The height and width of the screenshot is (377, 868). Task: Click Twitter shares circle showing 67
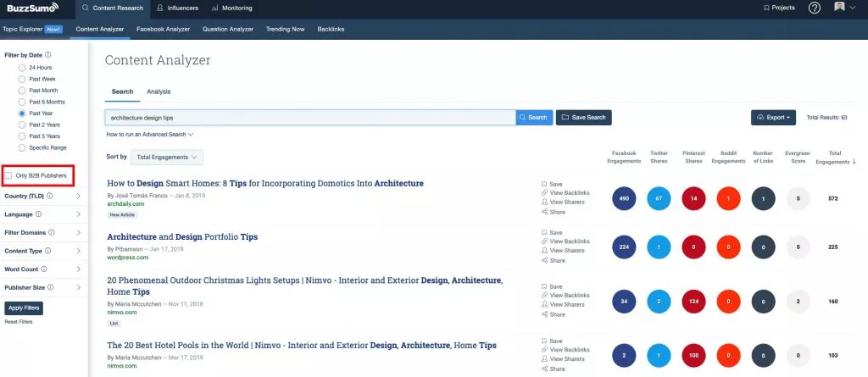coord(659,198)
